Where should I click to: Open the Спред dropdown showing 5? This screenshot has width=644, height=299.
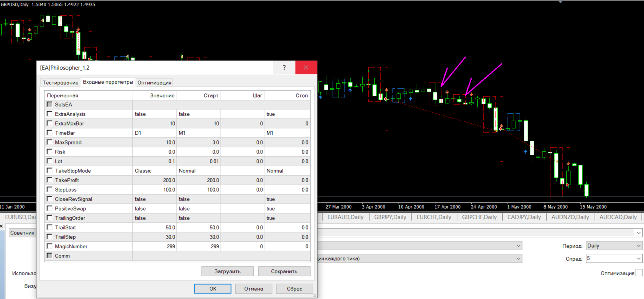click(x=614, y=258)
